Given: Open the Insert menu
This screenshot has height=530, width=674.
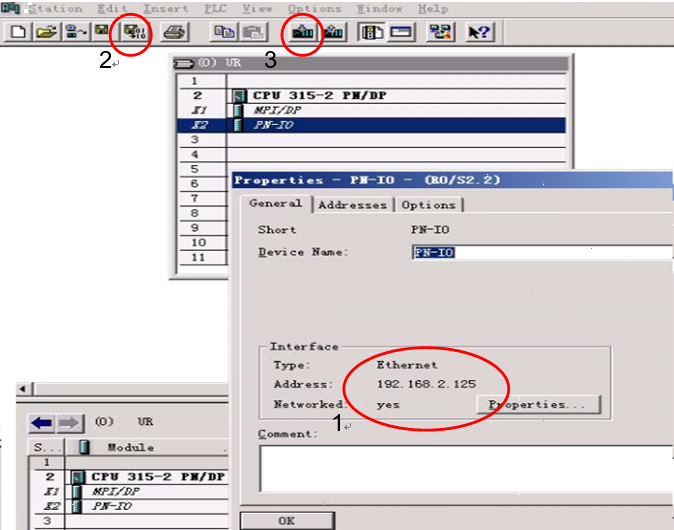Looking at the screenshot, I should pos(166,9).
